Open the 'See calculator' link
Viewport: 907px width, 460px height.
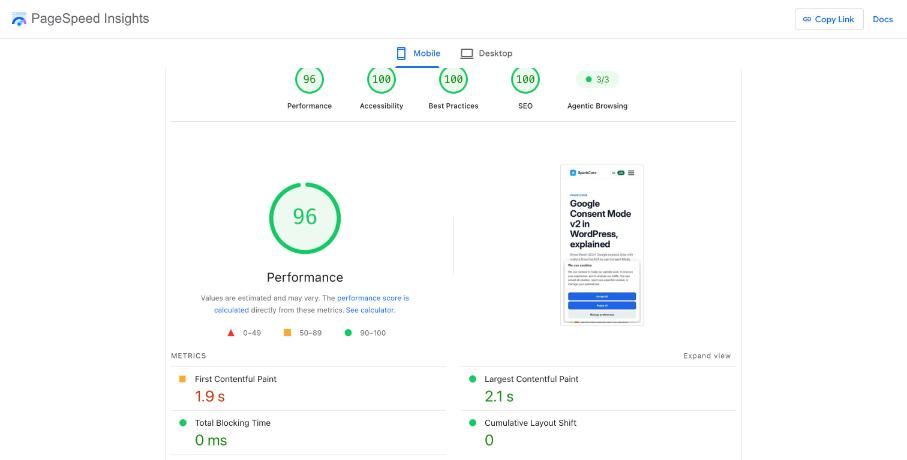(x=370, y=310)
